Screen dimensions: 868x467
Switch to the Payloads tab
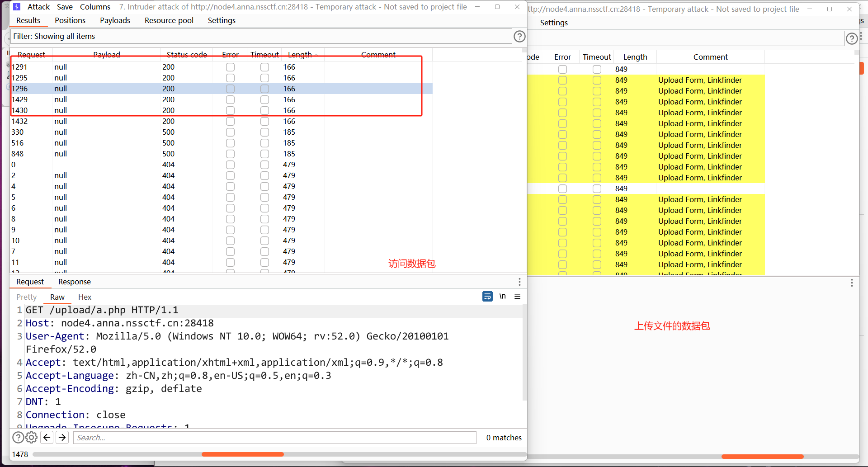click(115, 20)
